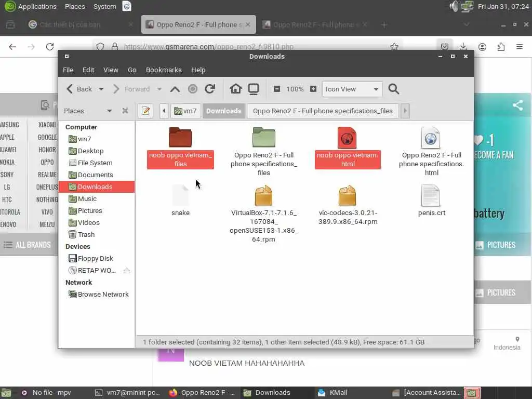Select the noob oppo vietnam_files folder icon
The image size is (532, 399).
pyautogui.click(x=180, y=137)
